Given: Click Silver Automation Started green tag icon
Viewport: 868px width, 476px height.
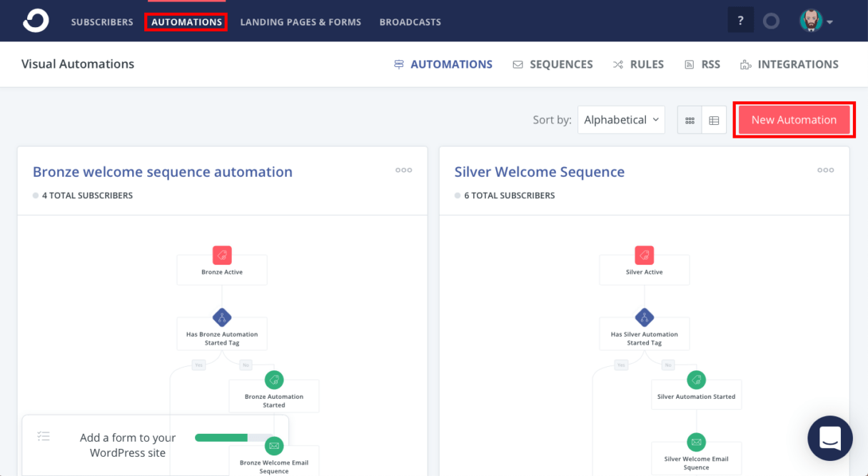Looking at the screenshot, I should [696, 380].
